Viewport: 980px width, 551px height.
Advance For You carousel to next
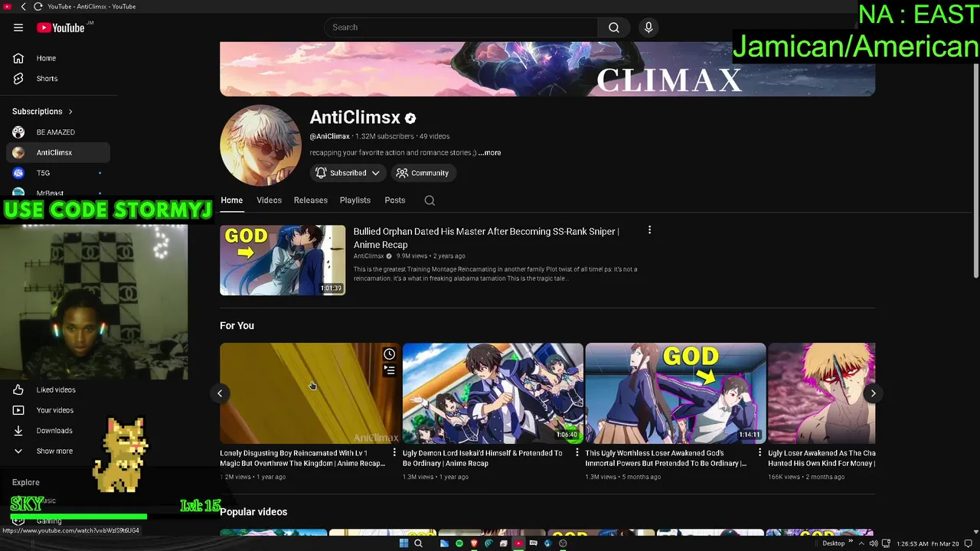pos(873,393)
